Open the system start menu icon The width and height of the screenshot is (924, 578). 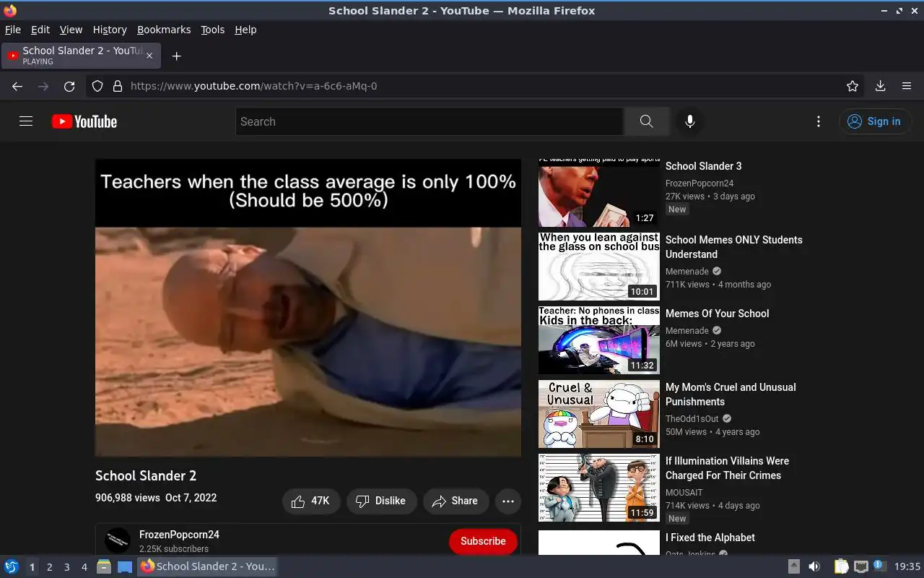point(12,566)
